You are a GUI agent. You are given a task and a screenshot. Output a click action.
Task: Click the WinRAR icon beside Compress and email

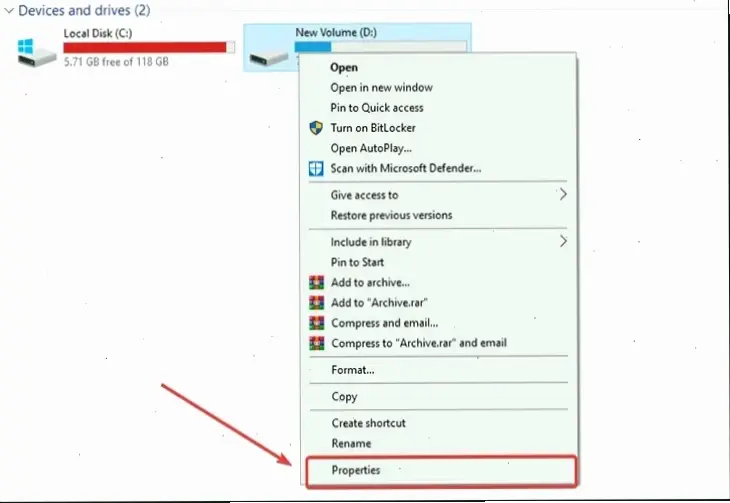click(317, 323)
